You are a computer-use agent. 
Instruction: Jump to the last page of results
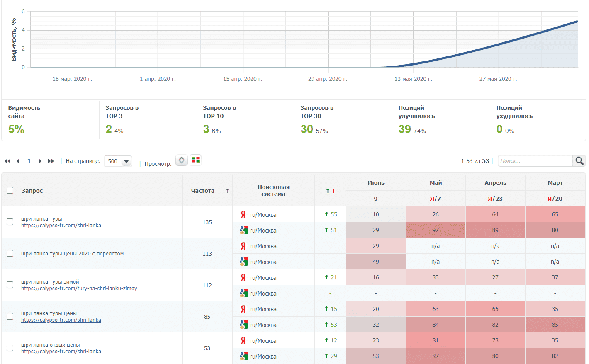coord(51,161)
